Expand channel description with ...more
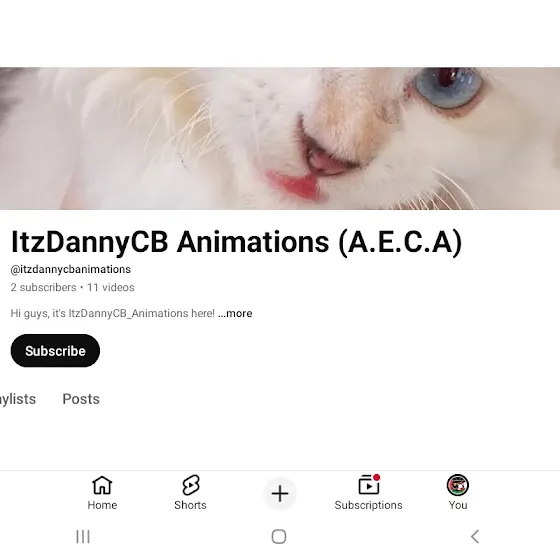560x560 pixels. pyautogui.click(x=235, y=313)
